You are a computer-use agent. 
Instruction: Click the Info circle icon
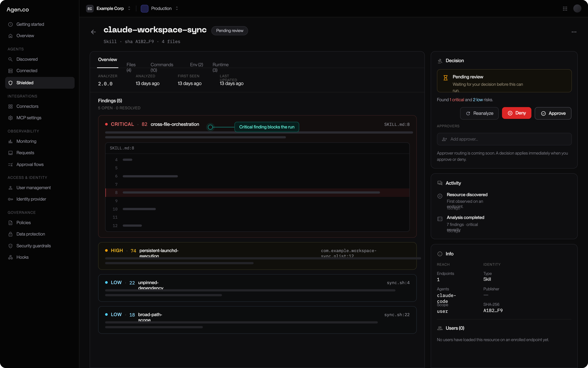[x=440, y=254]
